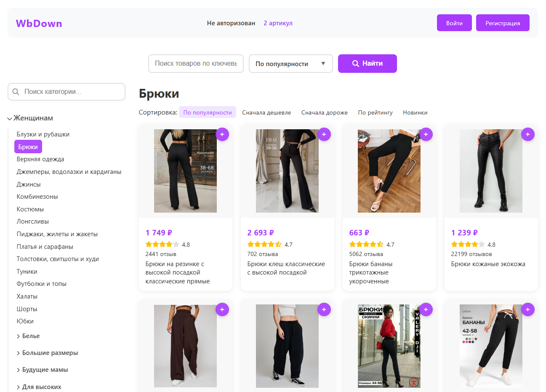The height and width of the screenshot is (392, 546).
Task: Open the 'По популярности' sort dropdown
Action: tap(290, 64)
